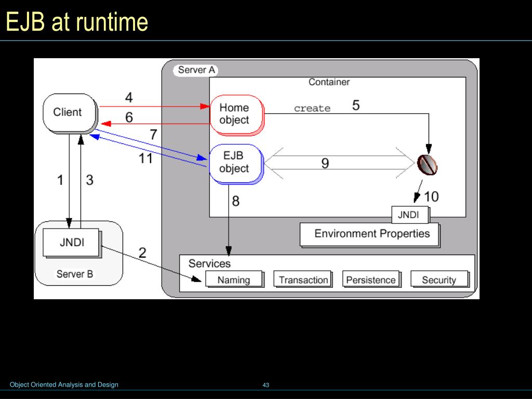Click the Naming service box

point(234,280)
